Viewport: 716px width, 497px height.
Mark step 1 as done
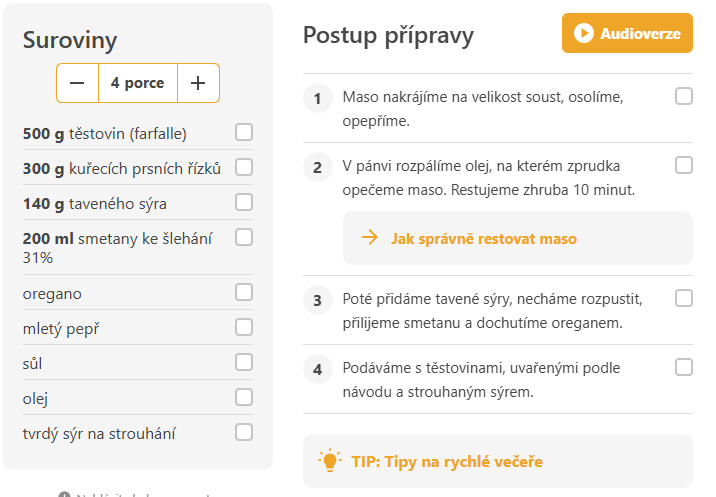coord(684,96)
